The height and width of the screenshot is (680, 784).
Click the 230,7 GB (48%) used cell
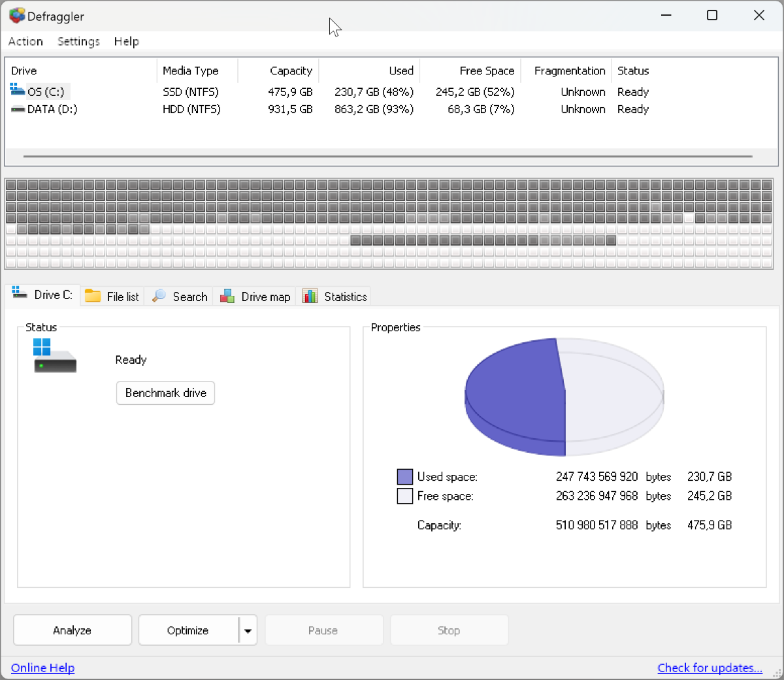374,92
